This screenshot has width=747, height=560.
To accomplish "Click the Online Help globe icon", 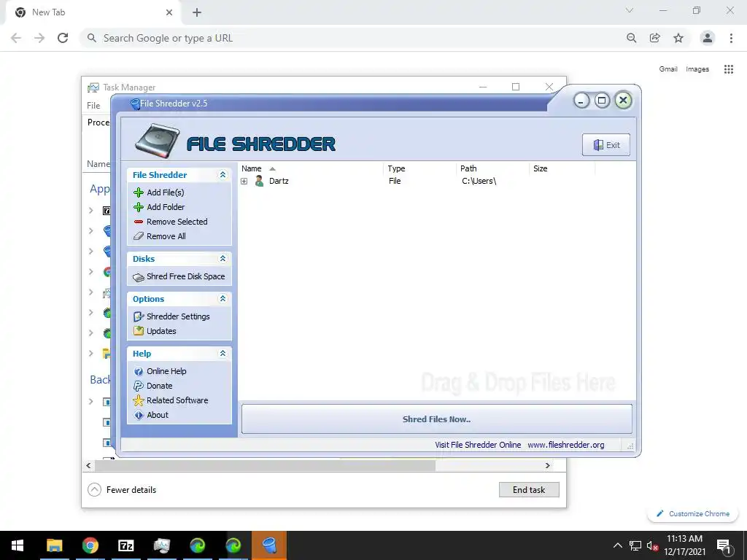I will (x=139, y=371).
